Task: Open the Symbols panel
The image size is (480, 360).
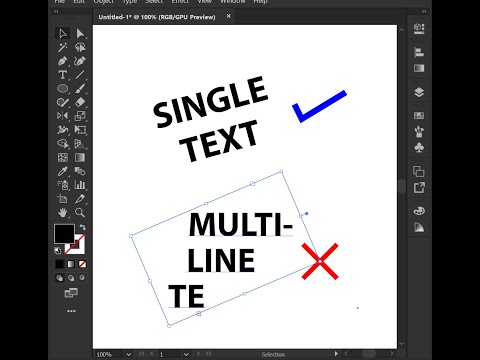Action: [419, 147]
